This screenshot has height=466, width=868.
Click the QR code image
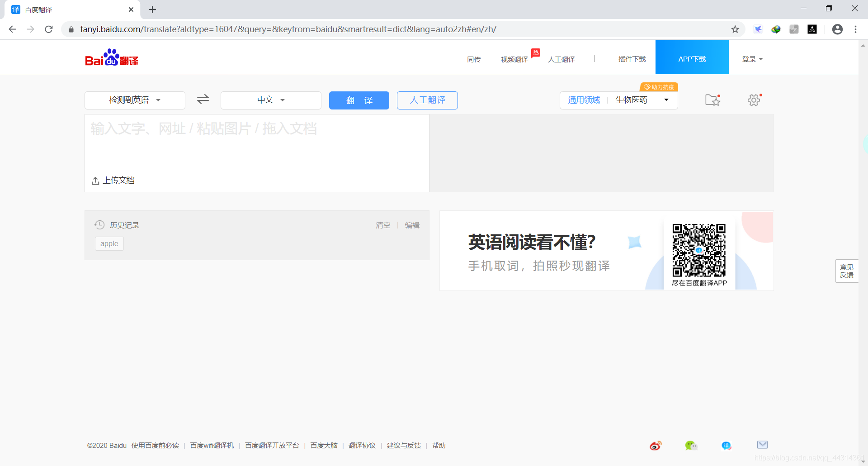pyautogui.click(x=699, y=250)
